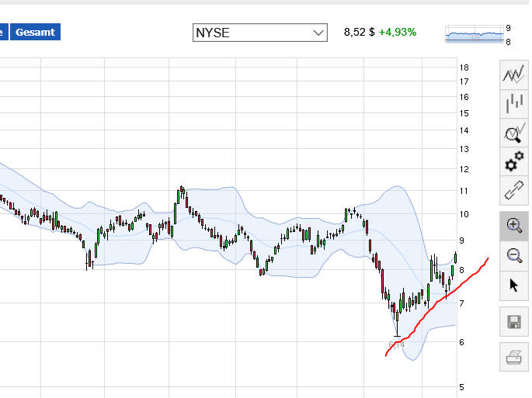Click the +4,93% change value
This screenshot has width=532, height=398.
coord(398,33)
